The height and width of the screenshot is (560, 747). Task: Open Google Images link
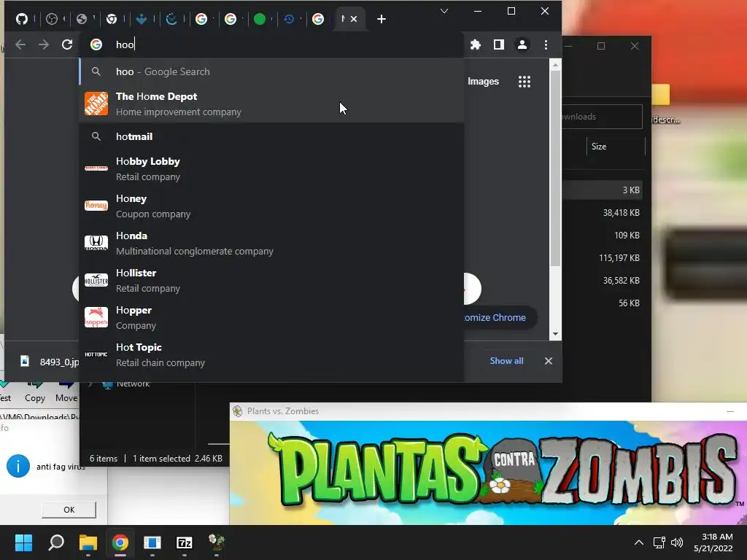click(x=483, y=82)
